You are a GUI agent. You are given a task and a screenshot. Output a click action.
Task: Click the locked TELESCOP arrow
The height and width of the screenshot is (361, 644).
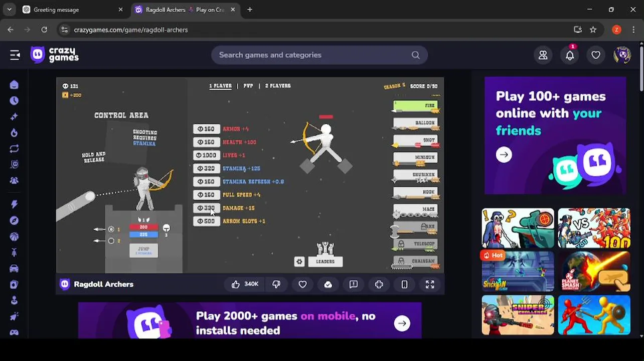coord(416,244)
